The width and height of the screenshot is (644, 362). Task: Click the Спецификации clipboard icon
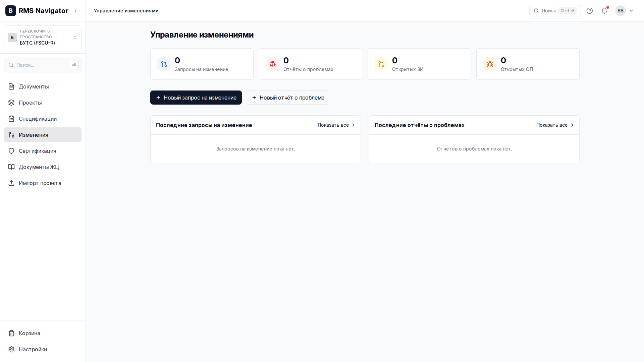coord(11,119)
